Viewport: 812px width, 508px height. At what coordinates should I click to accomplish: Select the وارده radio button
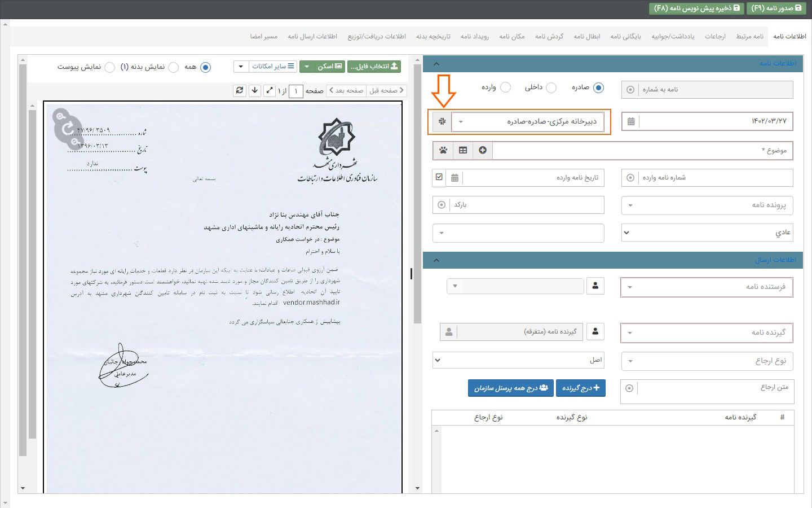(x=506, y=87)
